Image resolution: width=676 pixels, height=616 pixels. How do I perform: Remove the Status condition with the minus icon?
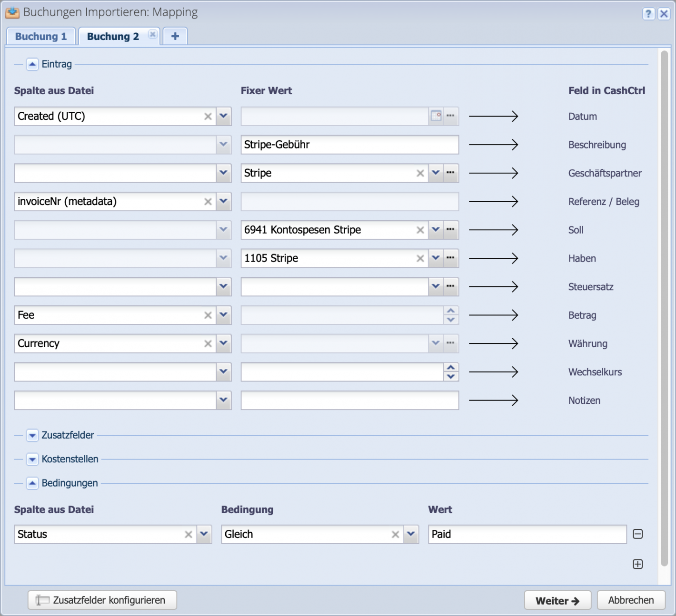click(x=638, y=534)
